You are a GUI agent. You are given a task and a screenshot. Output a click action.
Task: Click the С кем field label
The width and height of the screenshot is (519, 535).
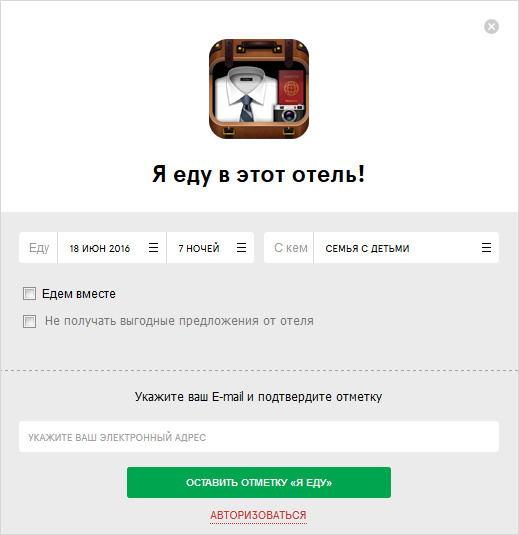[x=291, y=248]
